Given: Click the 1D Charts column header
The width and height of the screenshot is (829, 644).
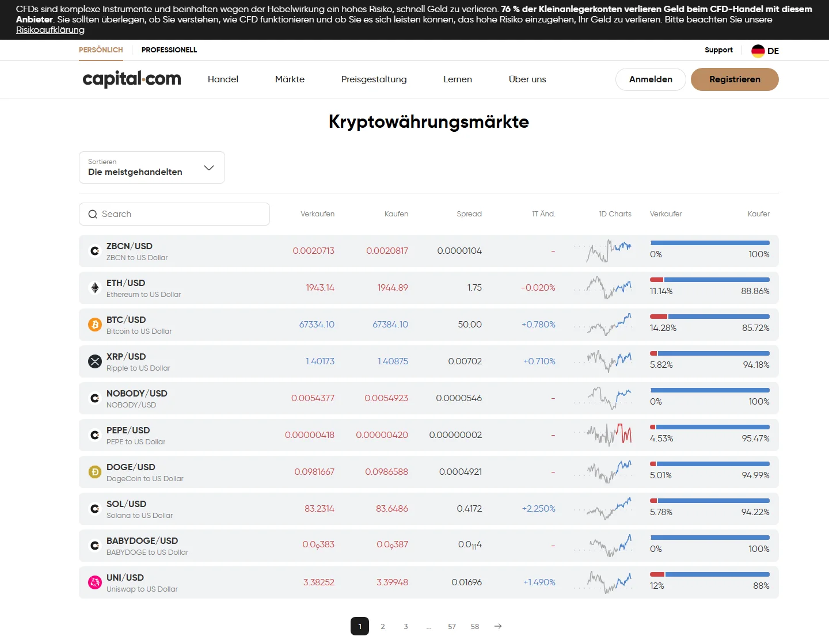Looking at the screenshot, I should click(615, 214).
